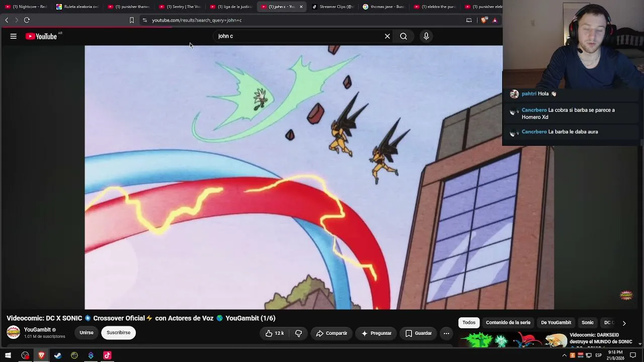644x362 pixels.
Task: Show hidden system tray icons
Action: tap(564, 355)
